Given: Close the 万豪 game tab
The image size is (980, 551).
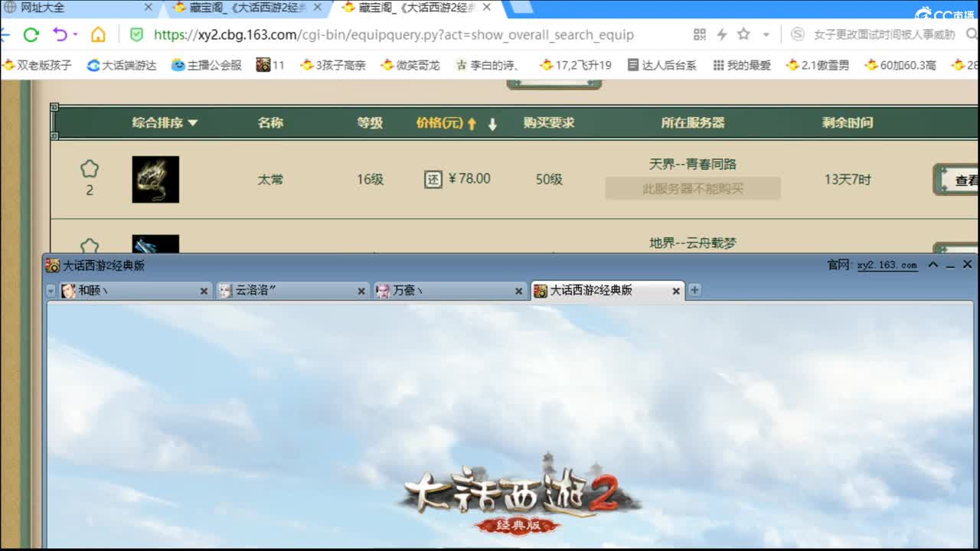Looking at the screenshot, I should (518, 291).
